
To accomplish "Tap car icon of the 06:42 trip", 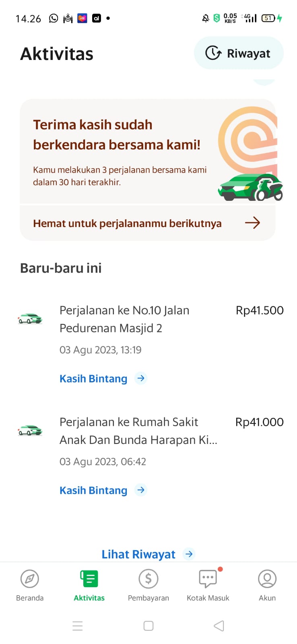I will tap(30, 430).
